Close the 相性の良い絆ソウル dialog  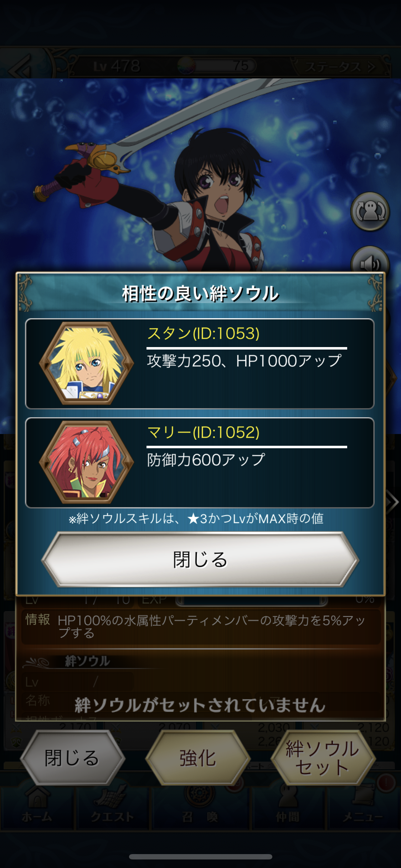pos(200,559)
